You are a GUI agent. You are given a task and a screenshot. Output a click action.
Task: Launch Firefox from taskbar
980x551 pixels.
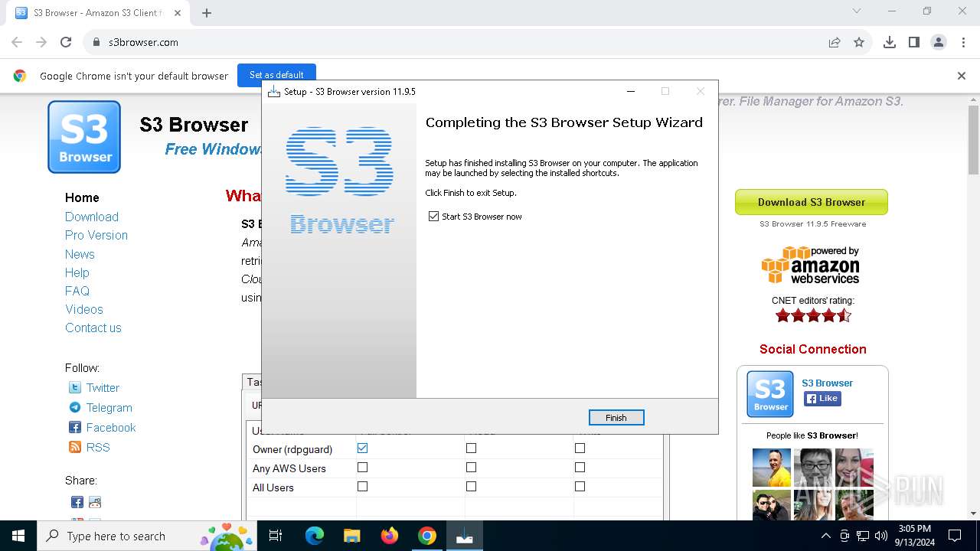389,536
